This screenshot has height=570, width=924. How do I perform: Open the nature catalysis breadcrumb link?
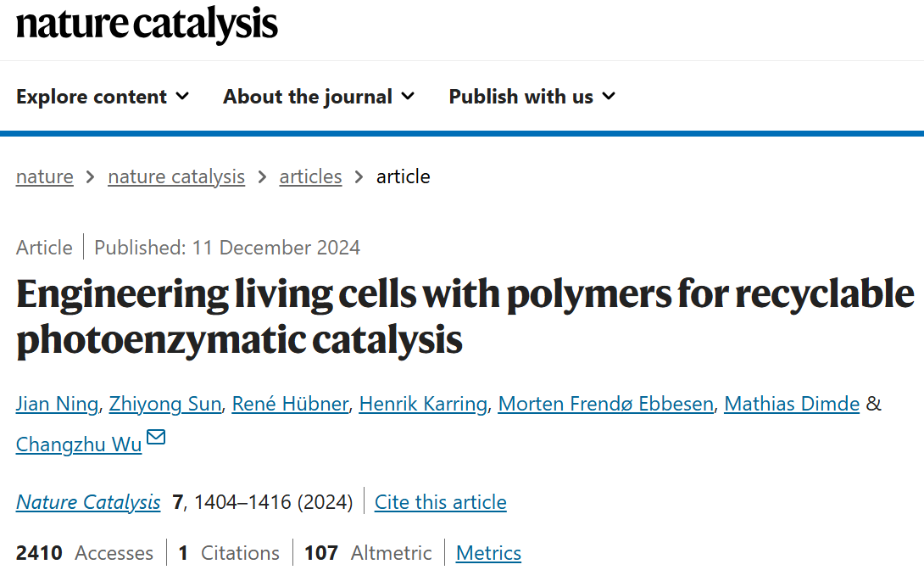coord(176,176)
